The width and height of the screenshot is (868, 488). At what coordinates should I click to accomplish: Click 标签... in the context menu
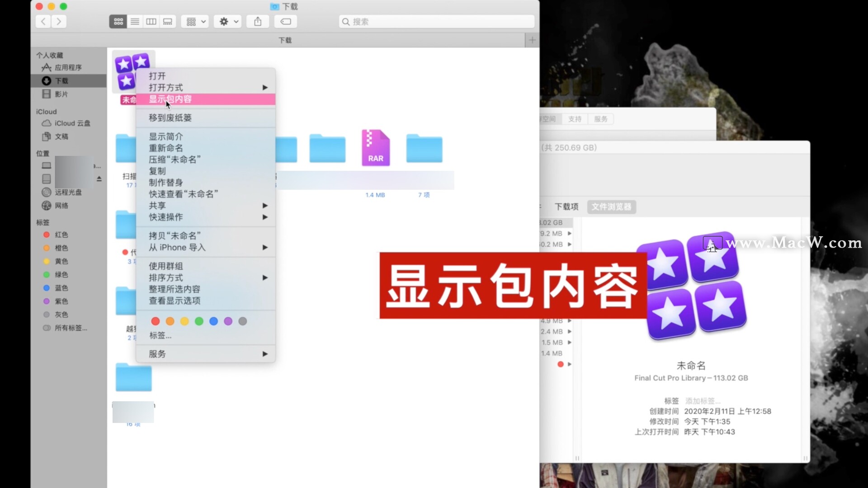click(160, 335)
